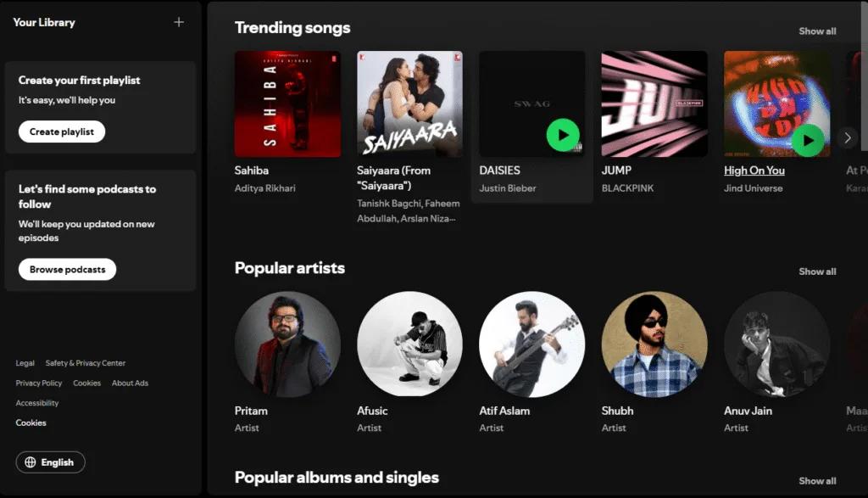868x498 pixels.
Task: Click the Afusic artist name
Action: [372, 411]
